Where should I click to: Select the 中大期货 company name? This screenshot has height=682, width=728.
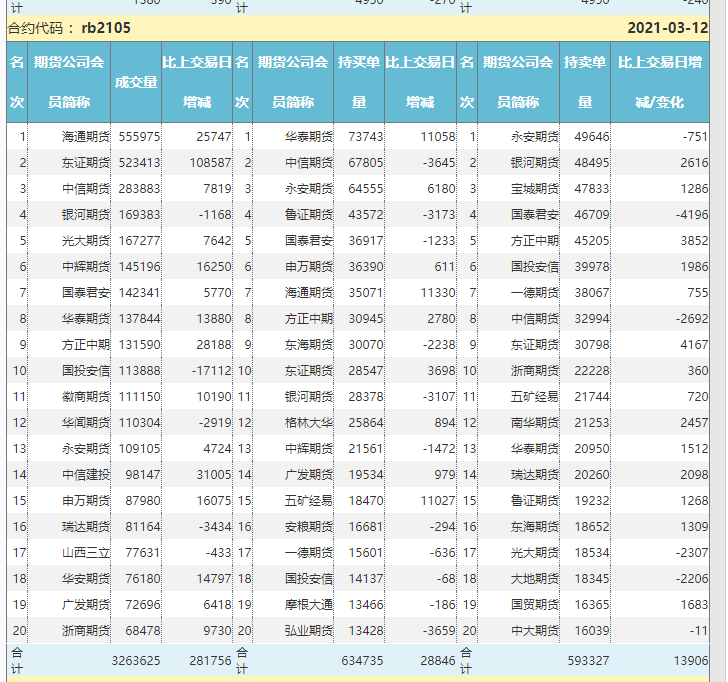[535, 630]
